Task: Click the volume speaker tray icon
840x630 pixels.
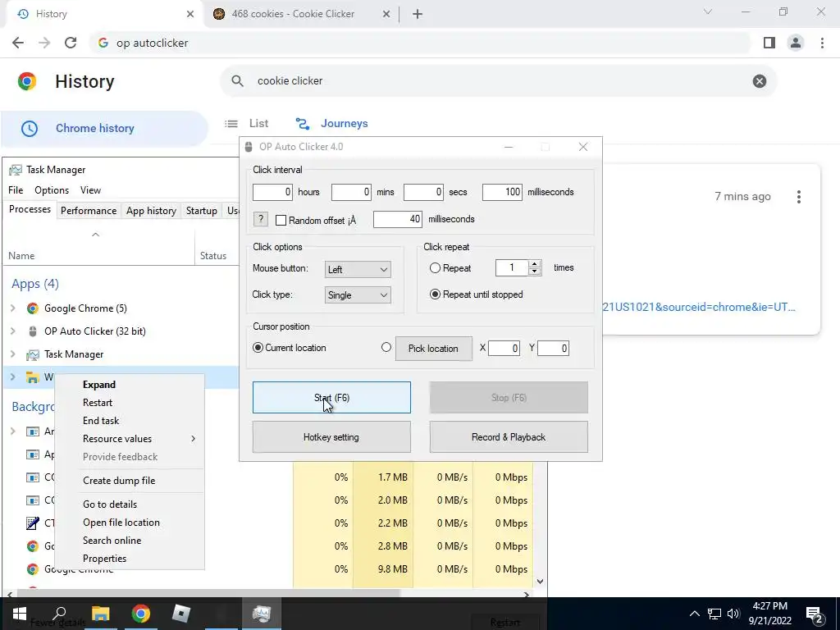Action: (x=733, y=614)
